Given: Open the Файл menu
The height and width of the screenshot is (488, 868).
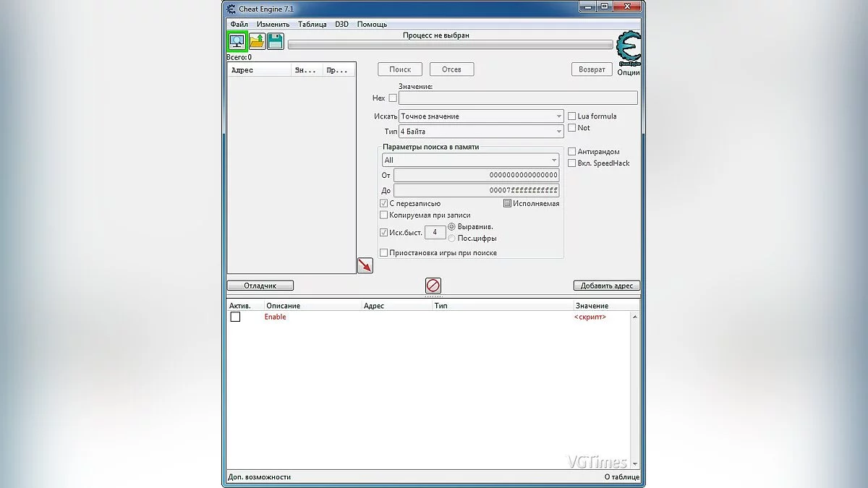Looking at the screenshot, I should [x=239, y=25].
